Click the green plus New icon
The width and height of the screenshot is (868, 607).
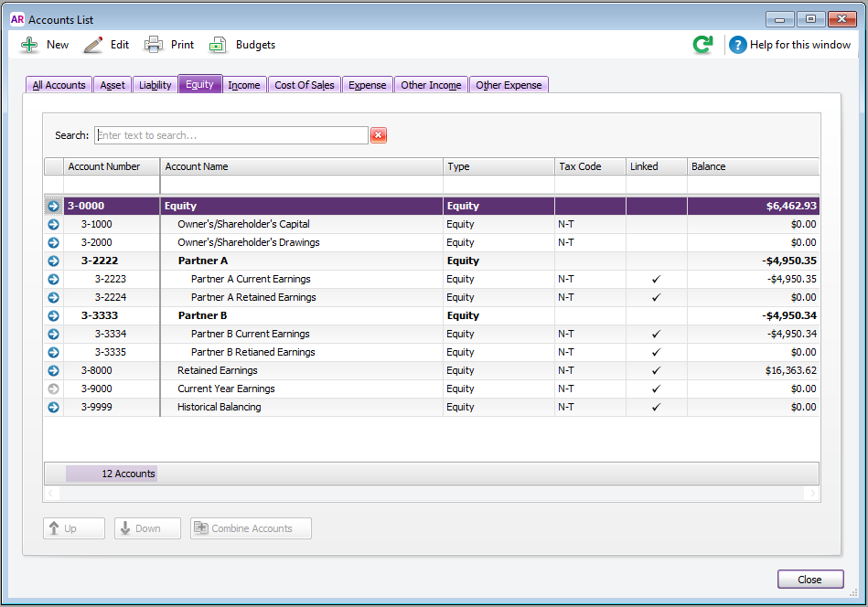[29, 45]
